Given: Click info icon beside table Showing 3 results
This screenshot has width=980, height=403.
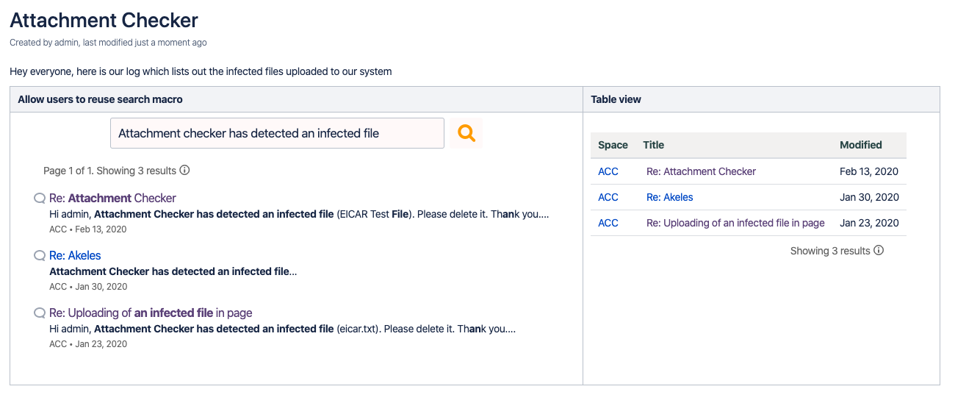Looking at the screenshot, I should tap(879, 251).
